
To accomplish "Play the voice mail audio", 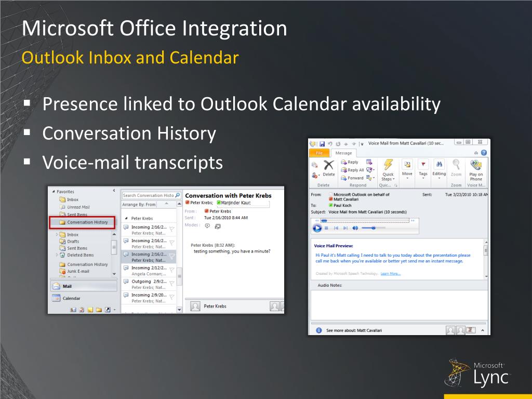I will (x=317, y=228).
